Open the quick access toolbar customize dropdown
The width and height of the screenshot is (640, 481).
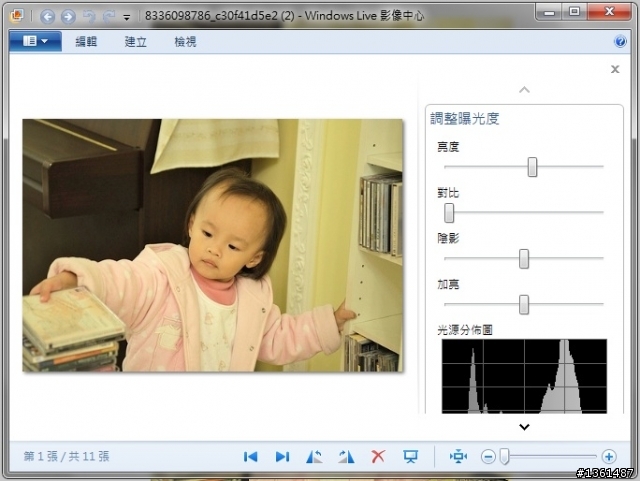click(127, 17)
